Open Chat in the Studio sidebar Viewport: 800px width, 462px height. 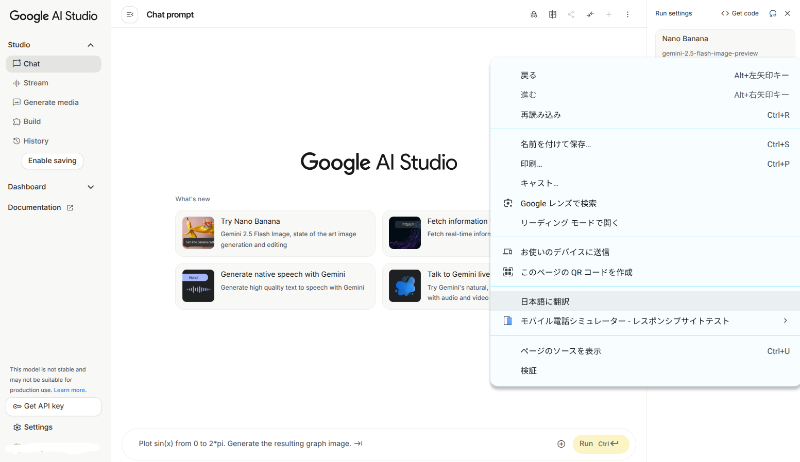pos(54,64)
